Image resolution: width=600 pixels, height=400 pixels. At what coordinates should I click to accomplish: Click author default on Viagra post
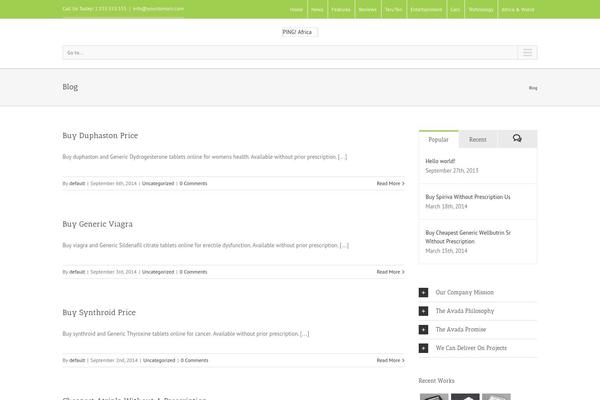coord(77,272)
